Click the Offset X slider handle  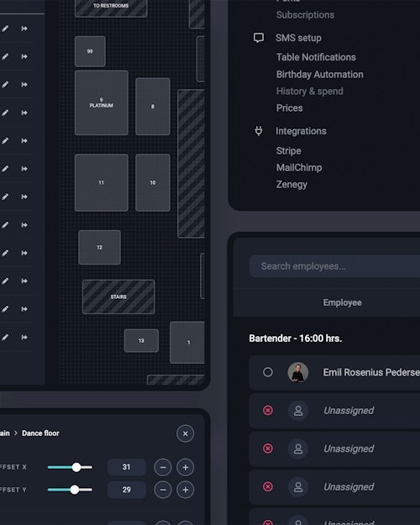[76, 467]
